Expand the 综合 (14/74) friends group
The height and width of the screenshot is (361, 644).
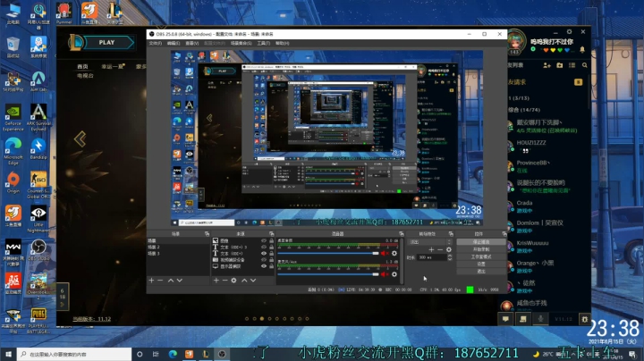click(x=524, y=110)
